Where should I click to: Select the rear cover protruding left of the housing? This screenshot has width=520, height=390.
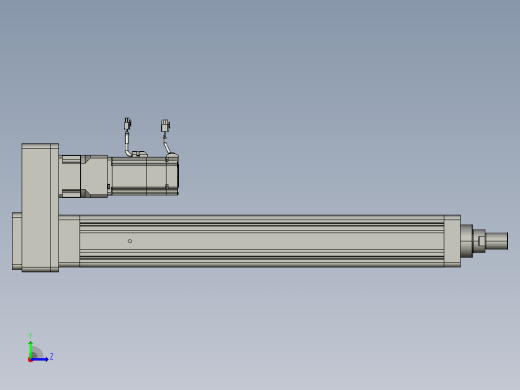(x=17, y=241)
